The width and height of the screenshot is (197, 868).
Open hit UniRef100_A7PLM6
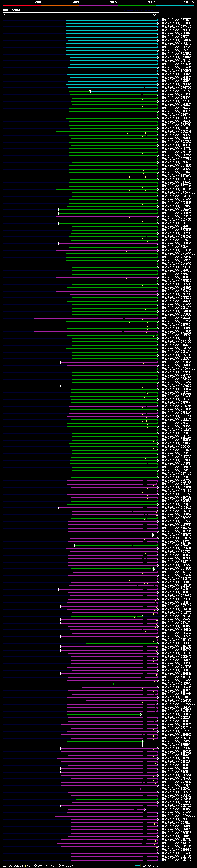point(177,30)
